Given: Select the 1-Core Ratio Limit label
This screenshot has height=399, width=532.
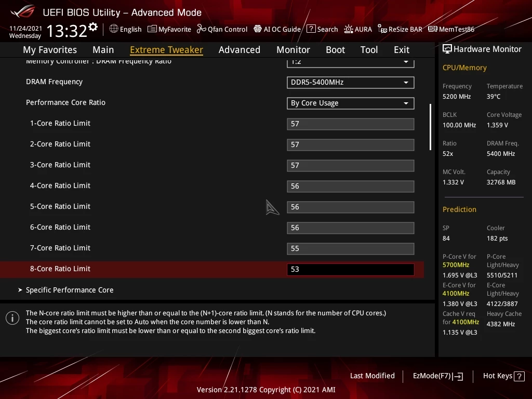Looking at the screenshot, I should pyautogui.click(x=60, y=123).
